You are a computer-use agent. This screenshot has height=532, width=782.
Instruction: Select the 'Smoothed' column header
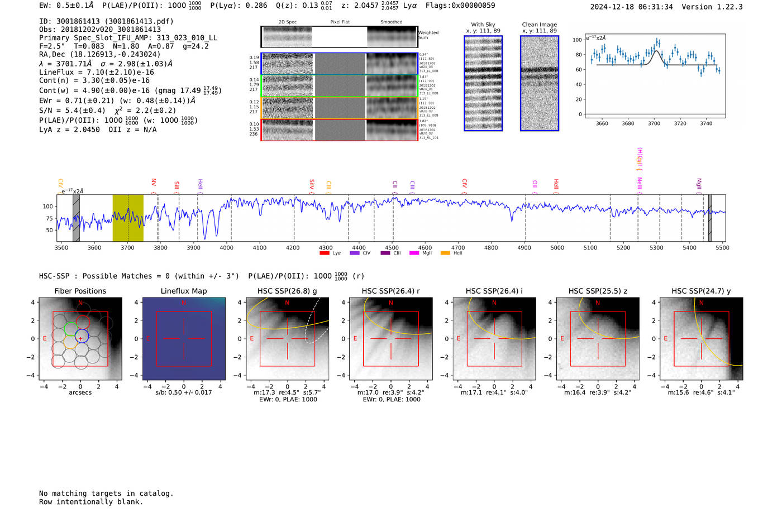(391, 22)
